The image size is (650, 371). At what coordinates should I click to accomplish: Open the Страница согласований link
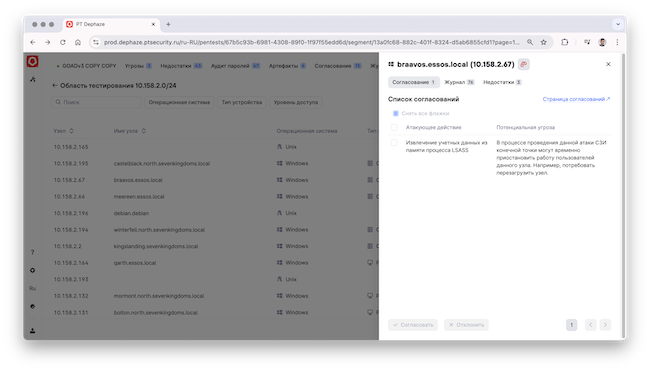(x=576, y=99)
